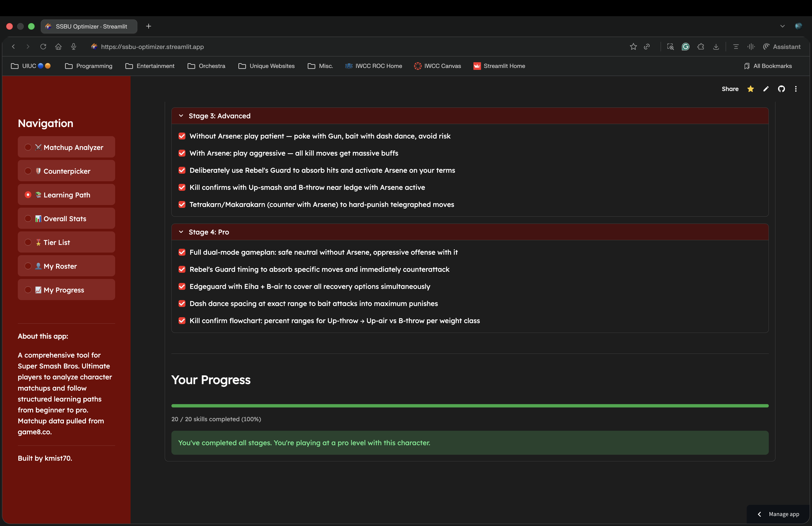
Task: Click the browser forward arrow
Action: click(x=28, y=47)
